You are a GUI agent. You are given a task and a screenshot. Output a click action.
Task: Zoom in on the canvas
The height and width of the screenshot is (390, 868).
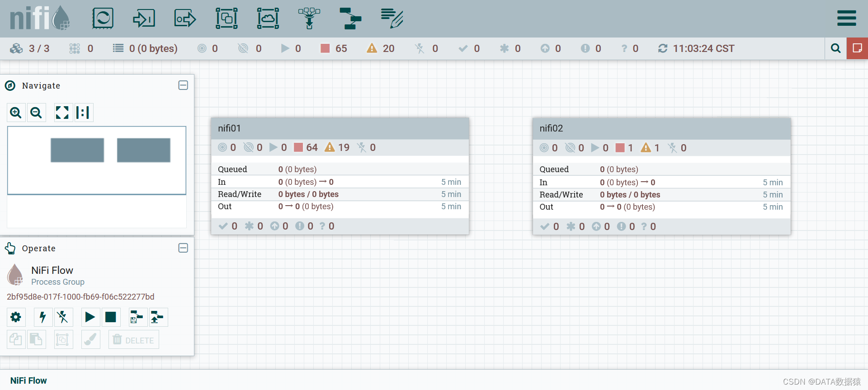tap(16, 113)
